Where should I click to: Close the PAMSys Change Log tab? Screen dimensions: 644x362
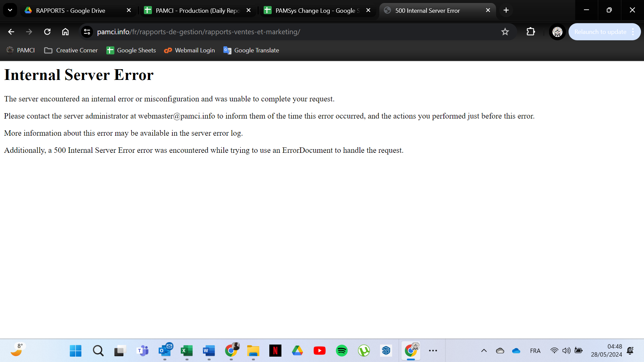(368, 10)
